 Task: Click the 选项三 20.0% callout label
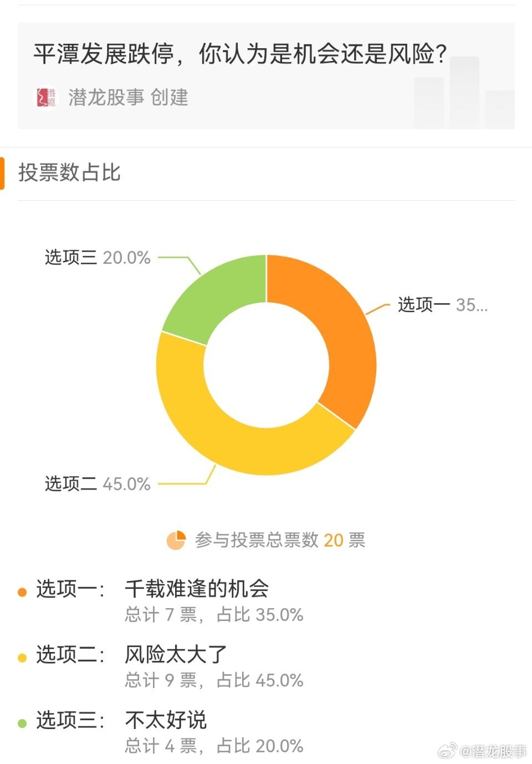98,257
